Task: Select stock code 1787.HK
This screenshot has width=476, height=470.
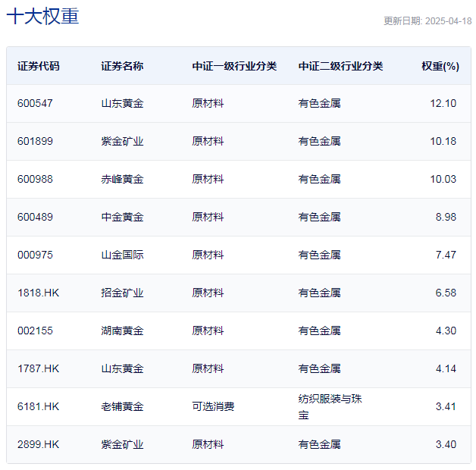Action: [x=38, y=368]
